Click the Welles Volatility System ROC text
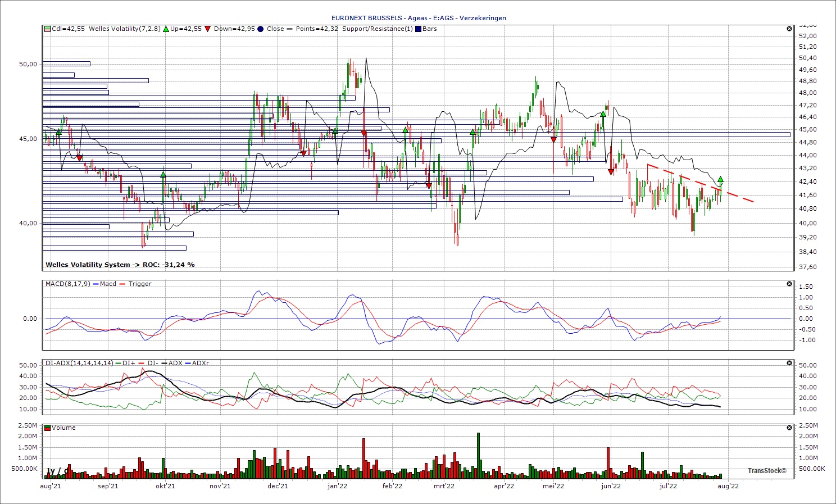Viewport: 836px width, 504px height. pos(120,265)
